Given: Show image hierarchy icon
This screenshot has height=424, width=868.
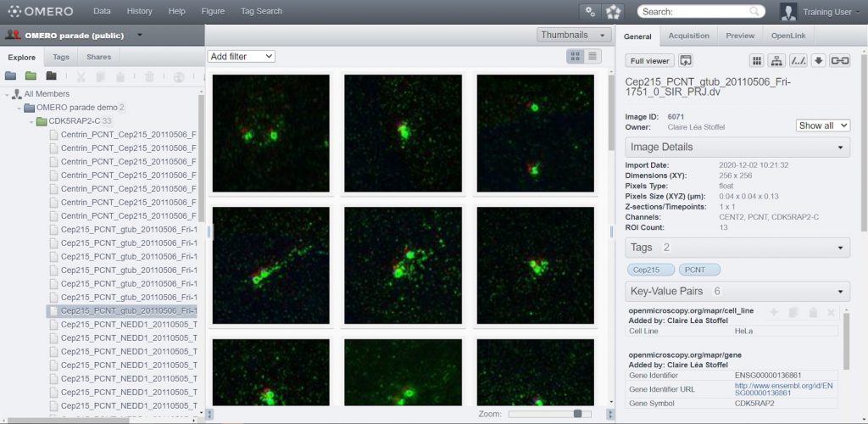Looking at the screenshot, I should pyautogui.click(x=776, y=60).
